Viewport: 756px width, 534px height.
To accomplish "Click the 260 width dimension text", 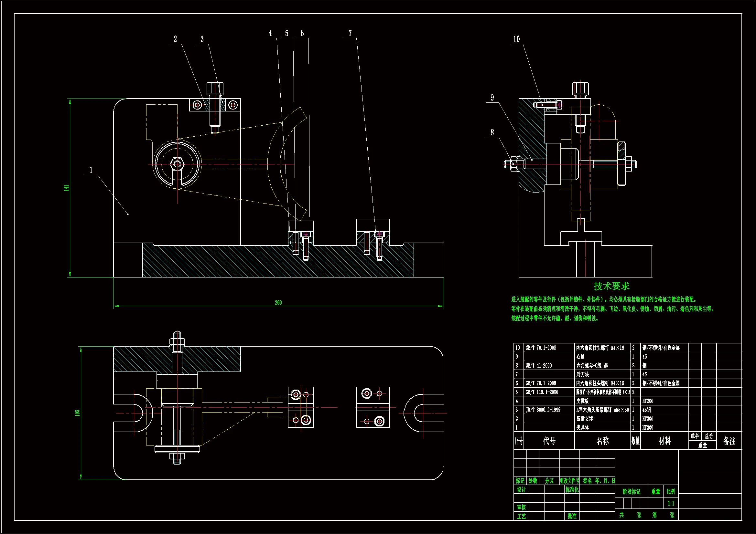I will coord(278,302).
